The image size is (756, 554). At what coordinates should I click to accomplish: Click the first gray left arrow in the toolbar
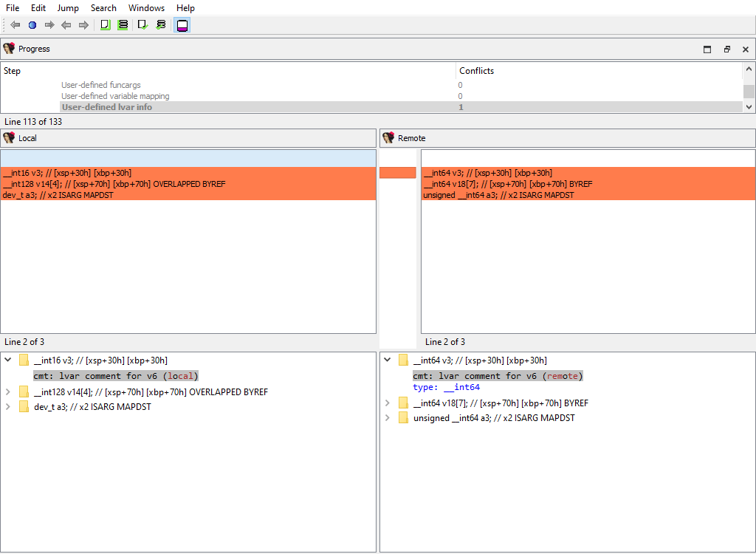point(15,25)
